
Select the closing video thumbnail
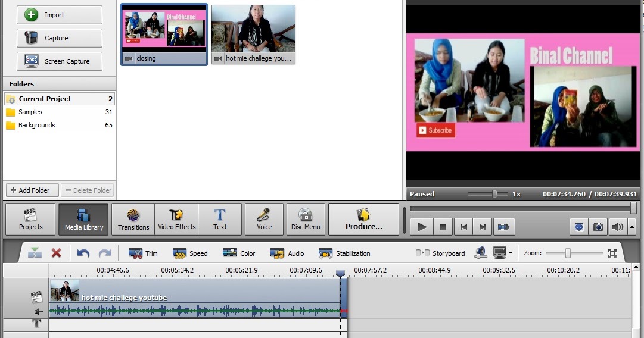coord(164,35)
